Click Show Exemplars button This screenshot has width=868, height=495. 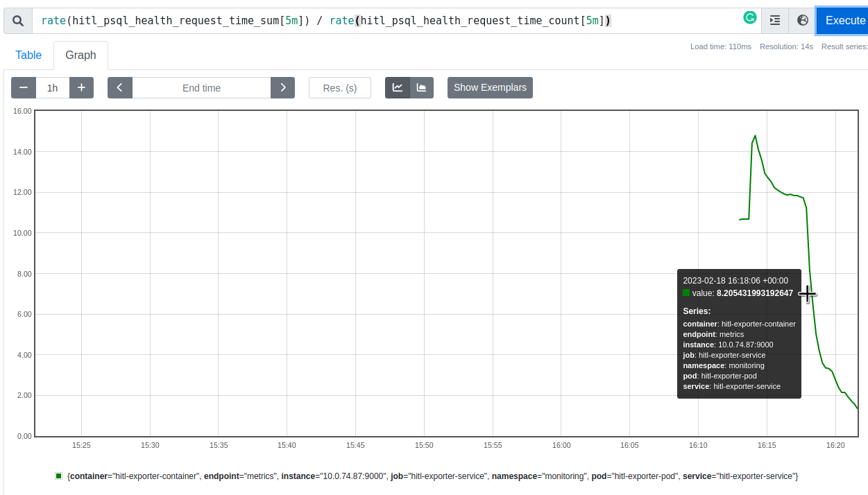(490, 87)
